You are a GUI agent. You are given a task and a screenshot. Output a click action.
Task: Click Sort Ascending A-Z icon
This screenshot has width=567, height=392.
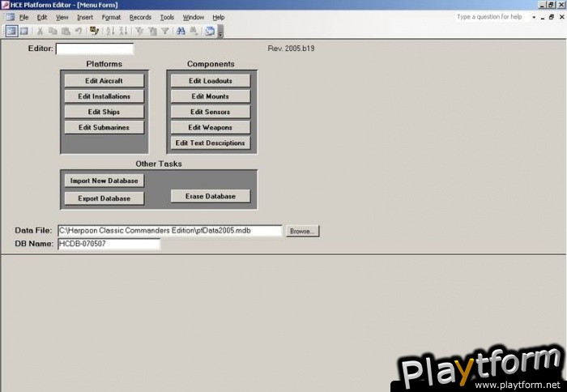tap(110, 31)
